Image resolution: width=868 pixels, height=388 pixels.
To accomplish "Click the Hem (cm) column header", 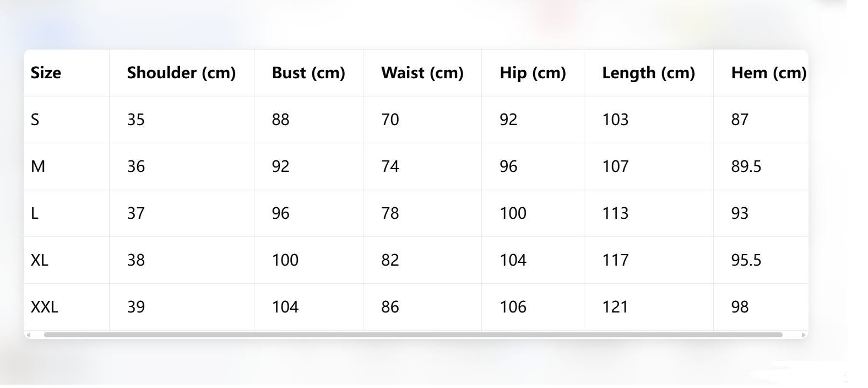I will (x=768, y=72).
